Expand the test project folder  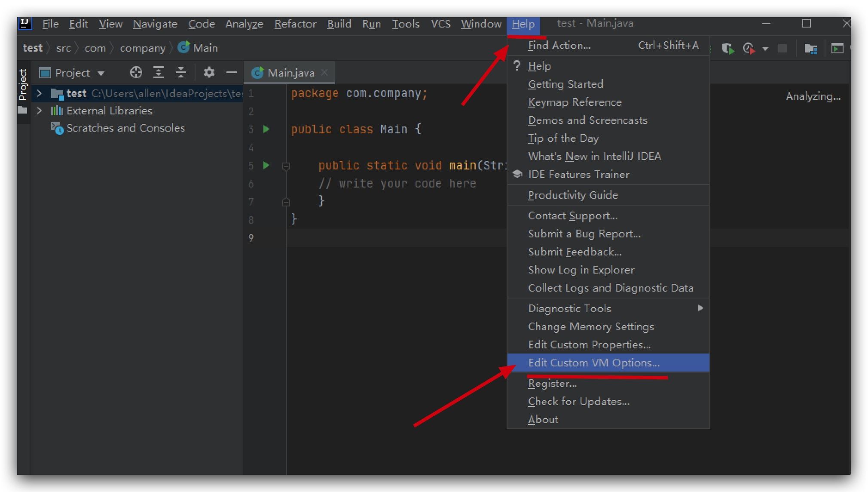(x=40, y=93)
